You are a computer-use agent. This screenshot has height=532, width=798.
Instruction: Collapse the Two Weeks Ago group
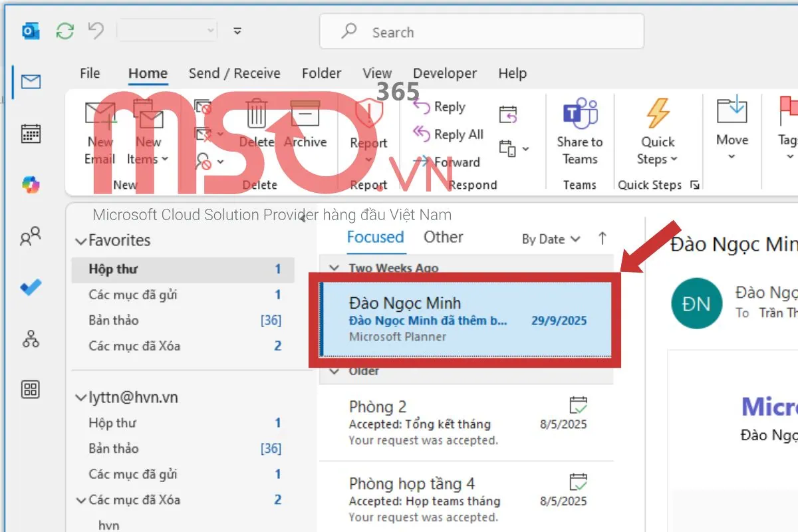tap(334, 268)
